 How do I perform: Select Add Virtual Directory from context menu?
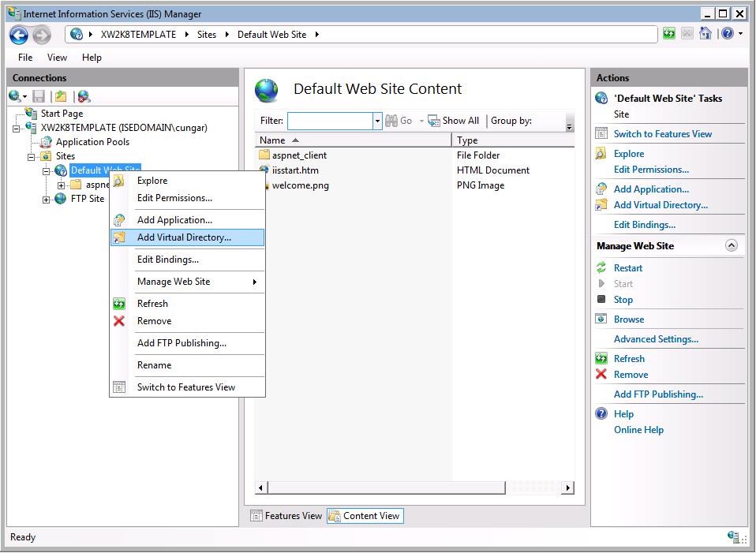pyautogui.click(x=184, y=237)
